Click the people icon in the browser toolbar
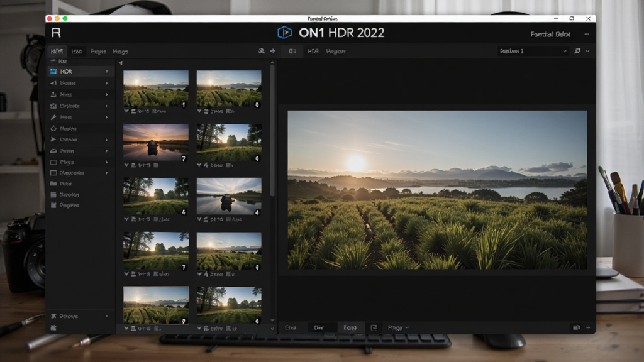644x362 pixels. 261,51
